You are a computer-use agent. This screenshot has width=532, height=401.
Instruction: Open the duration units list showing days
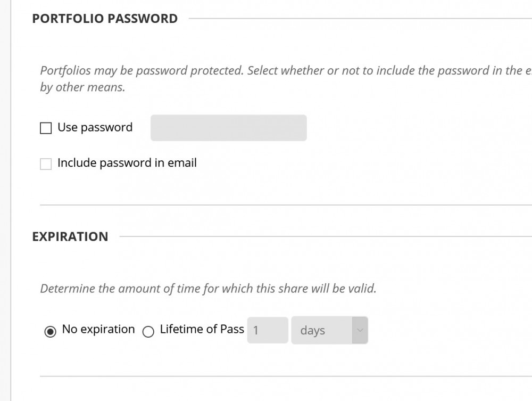pos(329,330)
